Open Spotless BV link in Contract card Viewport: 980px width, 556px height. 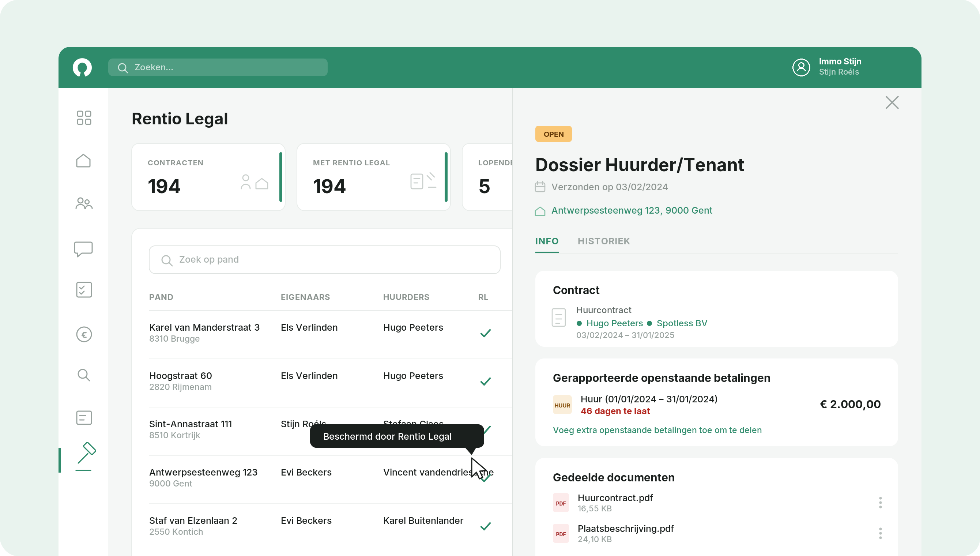coord(682,323)
